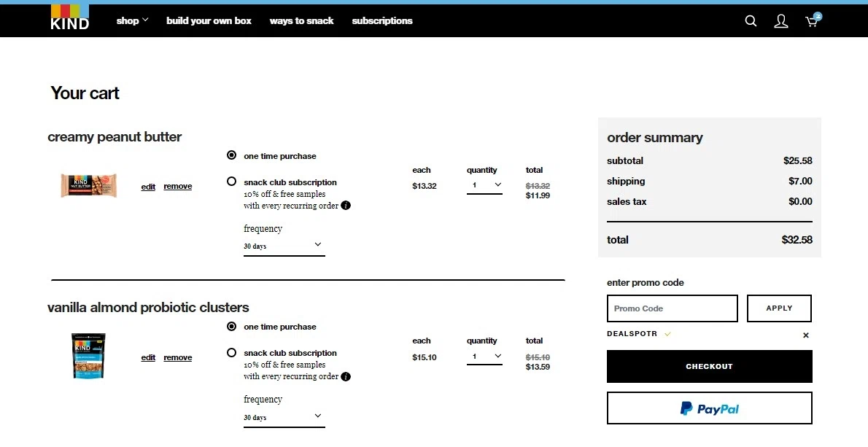Image resolution: width=868 pixels, height=447 pixels.
Task: Select one time purchase for vanilla almond clusters
Action: 231,327
